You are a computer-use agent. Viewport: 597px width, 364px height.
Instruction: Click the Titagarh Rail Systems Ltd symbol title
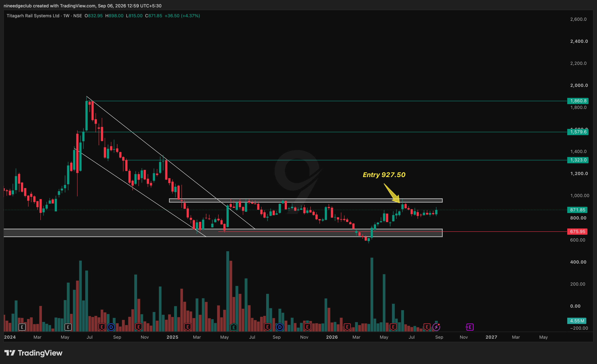point(33,16)
